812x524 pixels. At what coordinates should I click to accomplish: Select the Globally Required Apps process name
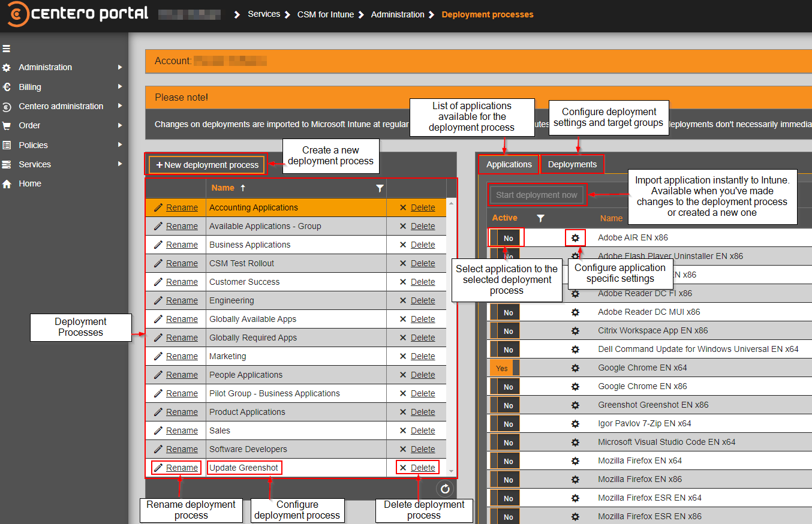(253, 338)
